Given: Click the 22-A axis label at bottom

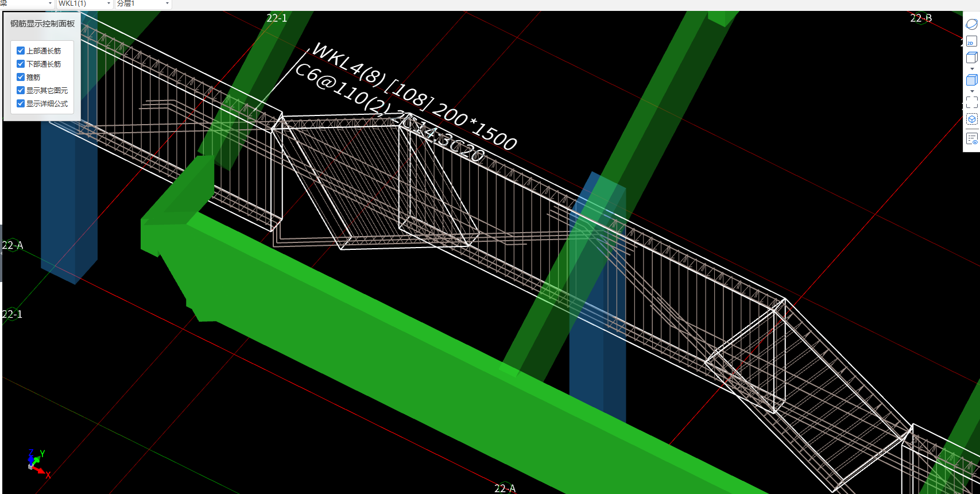Looking at the screenshot, I should tap(505, 488).
